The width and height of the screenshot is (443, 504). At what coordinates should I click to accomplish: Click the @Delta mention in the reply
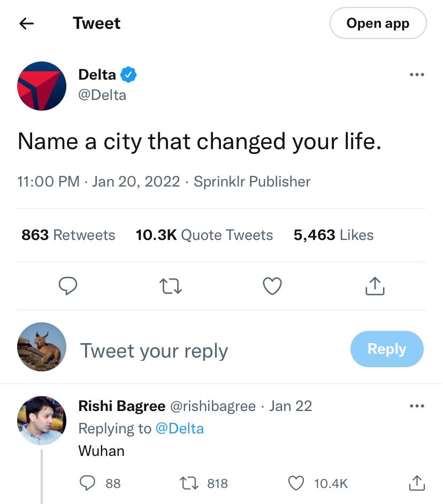179,428
